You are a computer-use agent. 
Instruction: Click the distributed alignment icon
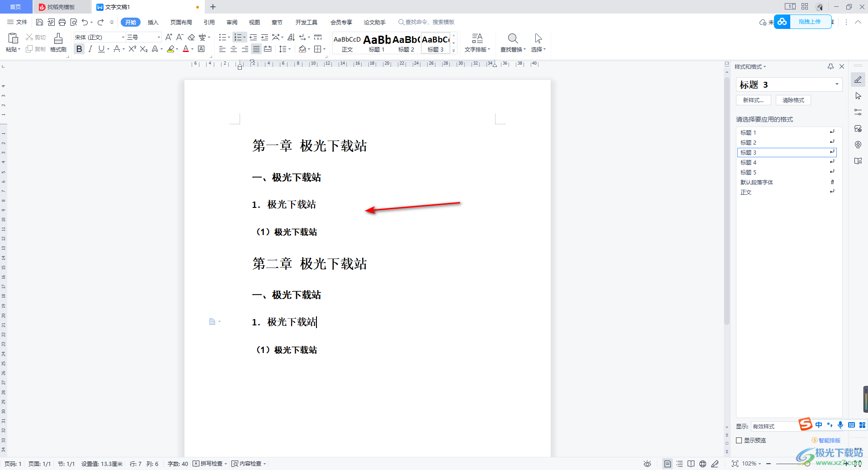pos(268,49)
